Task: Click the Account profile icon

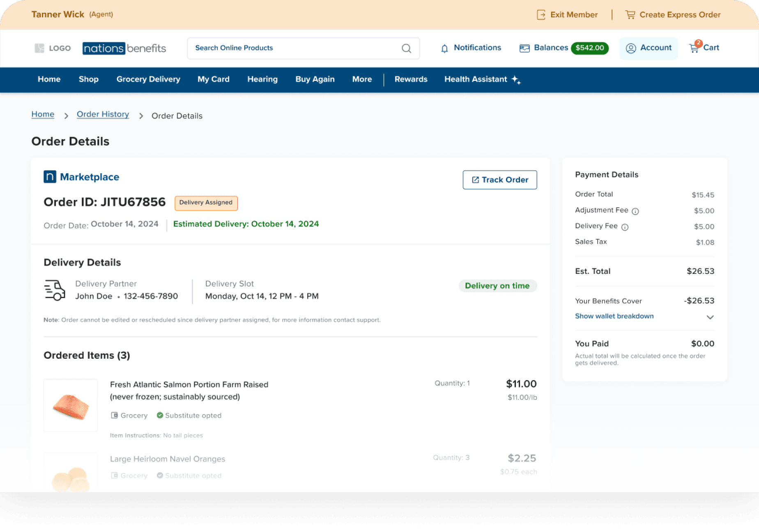Action: click(x=631, y=48)
